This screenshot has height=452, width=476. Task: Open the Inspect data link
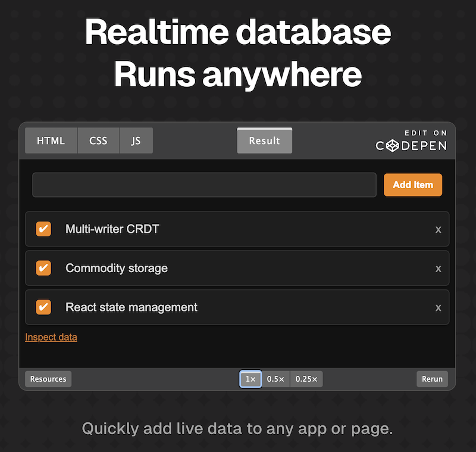tap(51, 337)
